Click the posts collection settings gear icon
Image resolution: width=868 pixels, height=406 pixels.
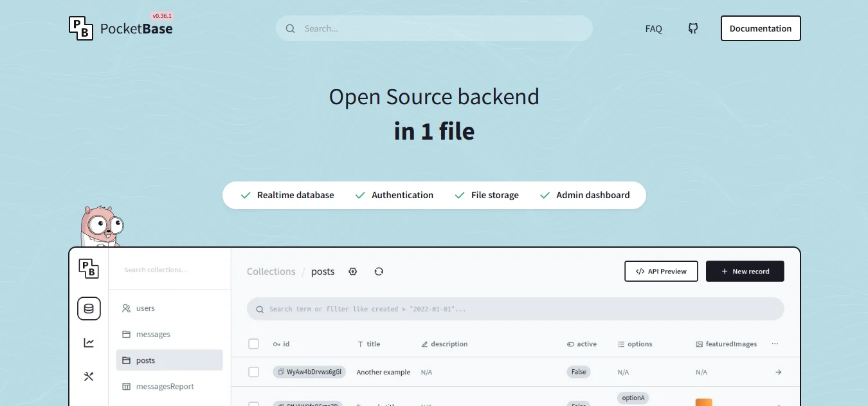click(x=352, y=272)
